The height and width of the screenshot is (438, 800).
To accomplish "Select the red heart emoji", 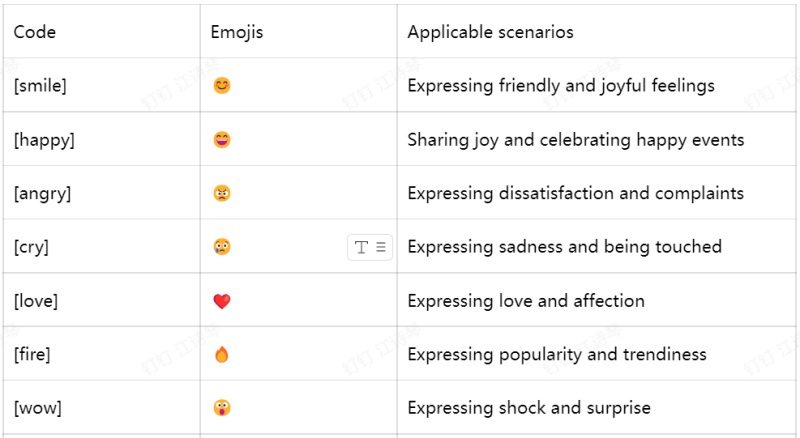I will pos(222,301).
